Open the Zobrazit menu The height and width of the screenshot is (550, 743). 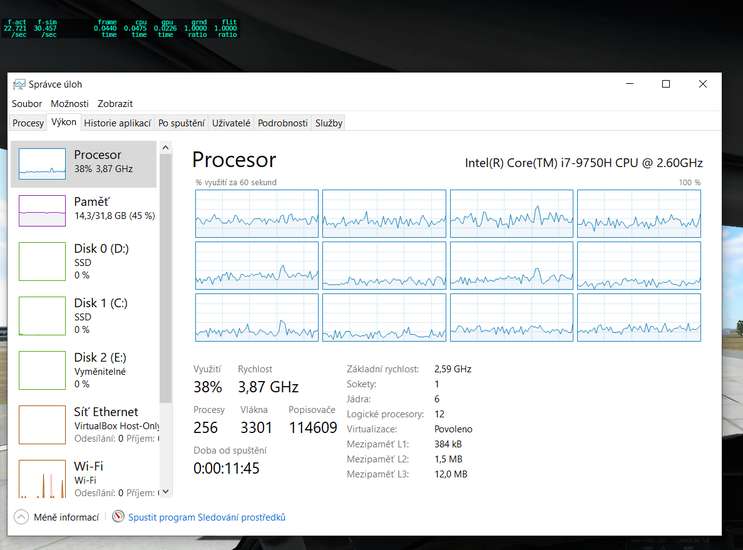[115, 103]
